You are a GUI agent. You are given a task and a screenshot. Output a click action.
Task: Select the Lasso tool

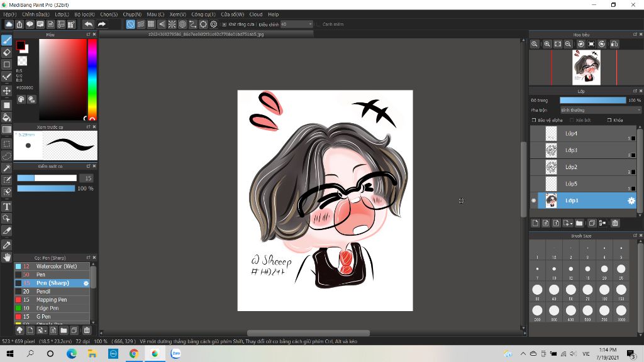(6, 156)
